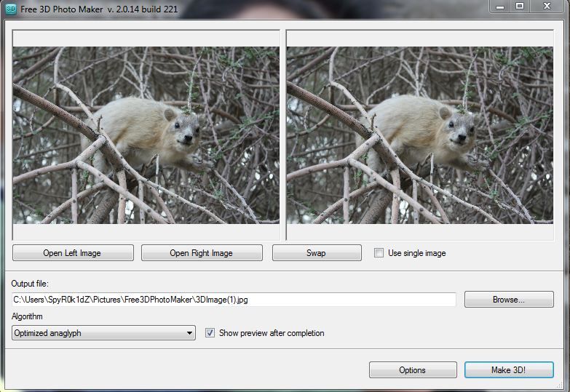Swap the left and right images

pos(317,253)
